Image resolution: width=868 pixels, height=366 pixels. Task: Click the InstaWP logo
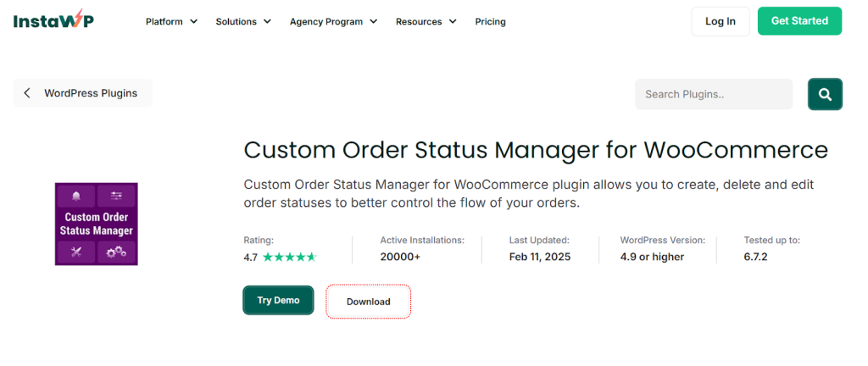click(x=53, y=21)
